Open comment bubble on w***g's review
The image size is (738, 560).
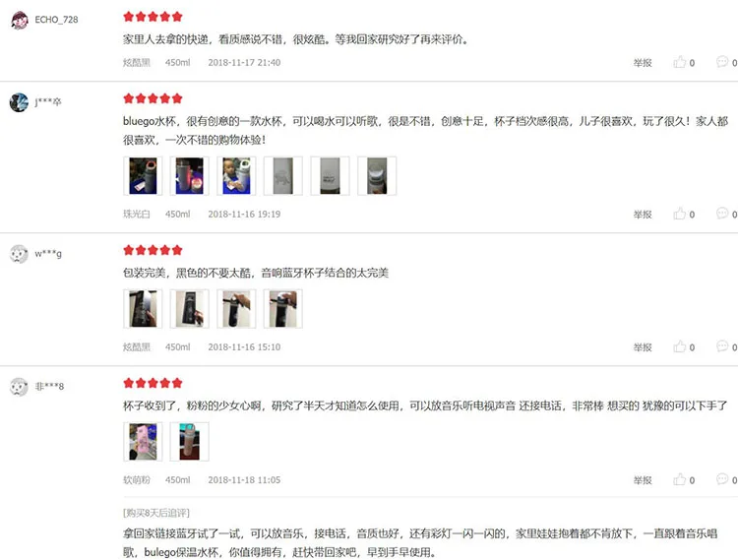click(x=722, y=346)
